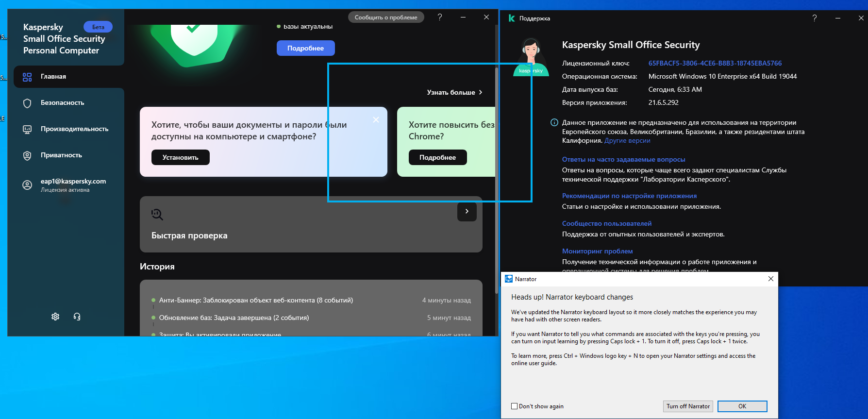The width and height of the screenshot is (868, 419).
Task: Click the license key link
Action: point(715,63)
